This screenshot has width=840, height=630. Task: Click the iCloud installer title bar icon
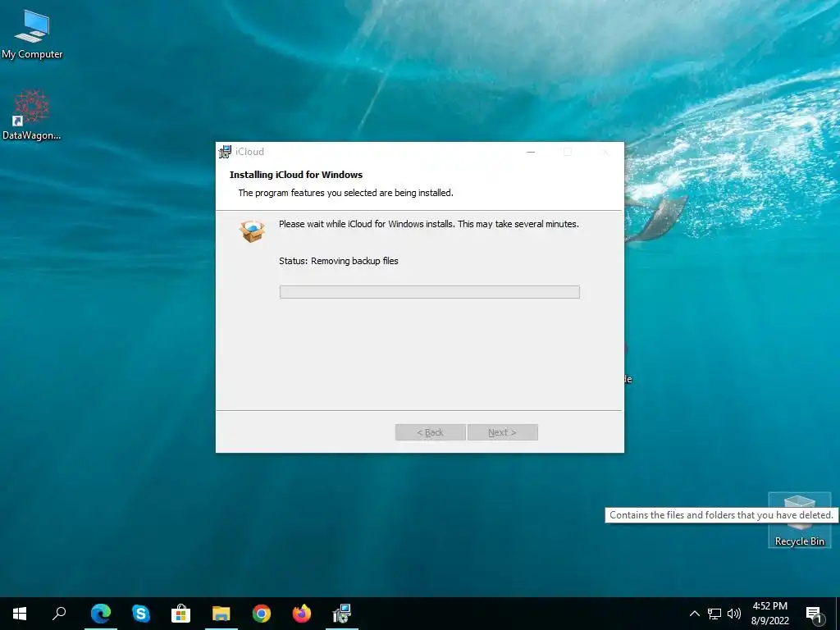225,152
